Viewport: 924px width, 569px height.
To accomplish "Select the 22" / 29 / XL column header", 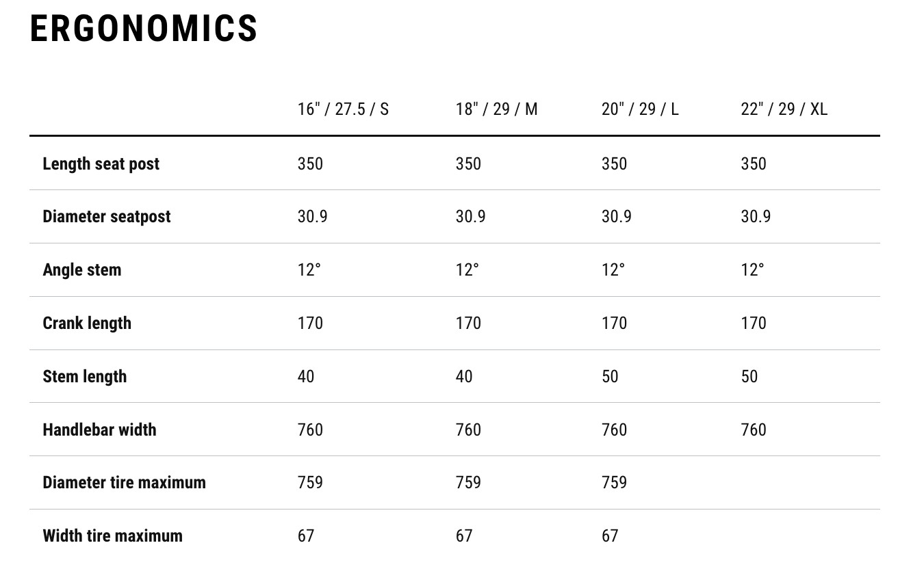I will (784, 109).
